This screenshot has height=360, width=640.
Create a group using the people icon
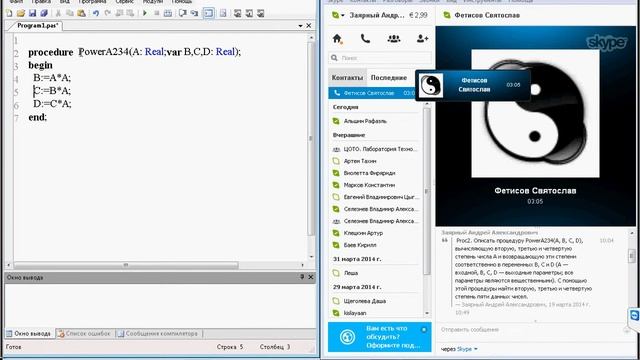click(394, 39)
